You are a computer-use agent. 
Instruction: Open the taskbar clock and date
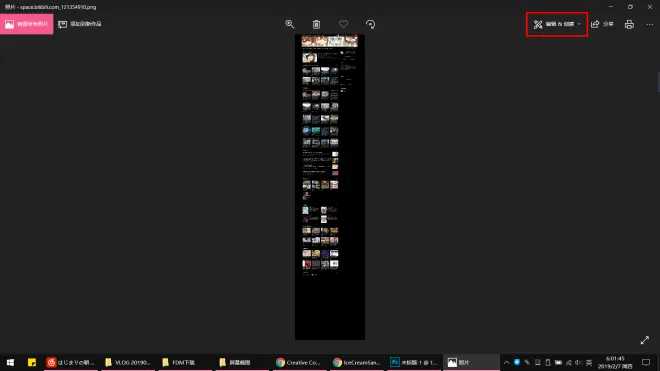615,363
